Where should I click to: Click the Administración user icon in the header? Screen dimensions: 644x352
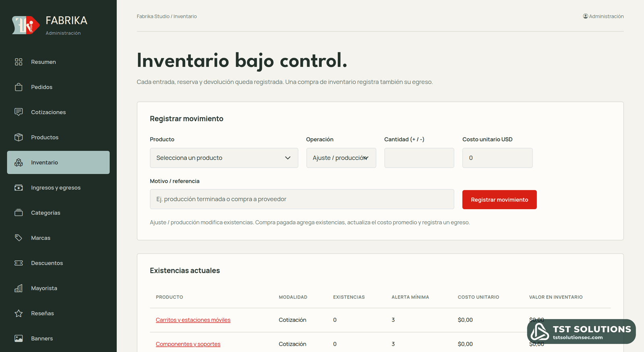coord(585,16)
